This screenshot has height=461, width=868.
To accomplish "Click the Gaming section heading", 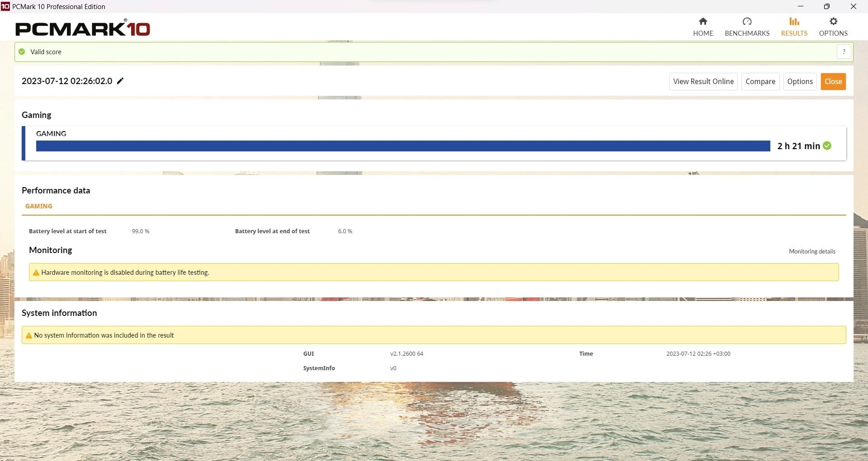I will (x=37, y=115).
